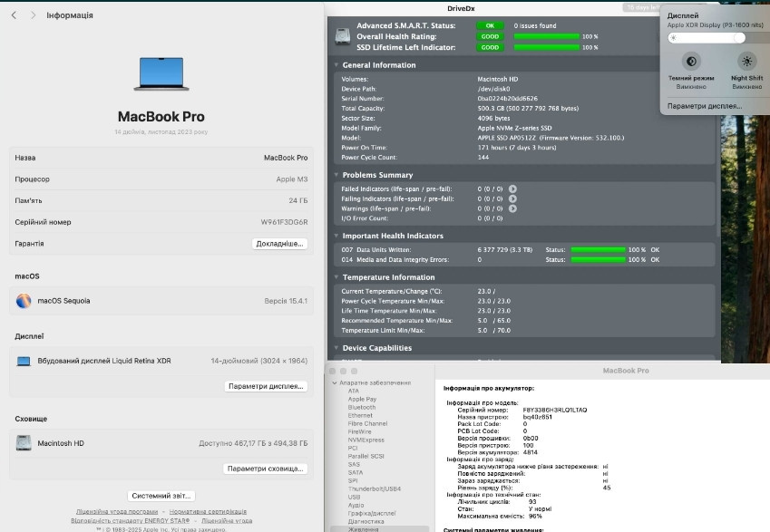Viewport: 770px width, 532px height.
Task: Expand the Device Capabilities section
Action: (x=334, y=347)
